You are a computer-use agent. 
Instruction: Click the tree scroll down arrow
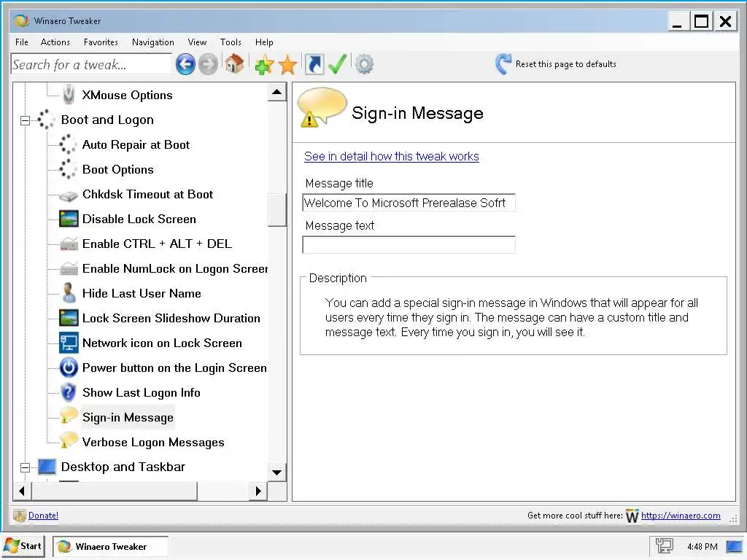point(276,472)
